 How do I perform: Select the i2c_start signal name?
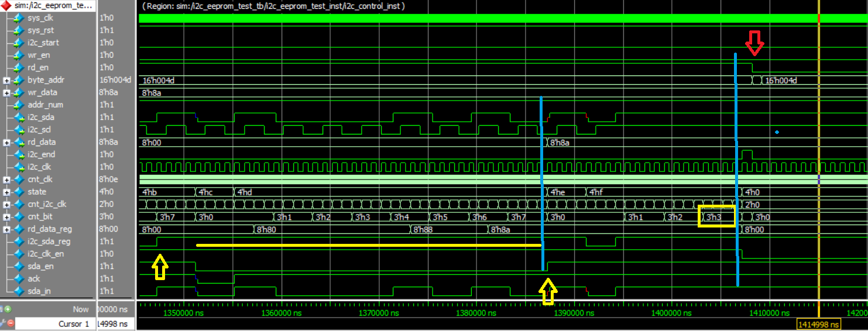click(x=43, y=43)
